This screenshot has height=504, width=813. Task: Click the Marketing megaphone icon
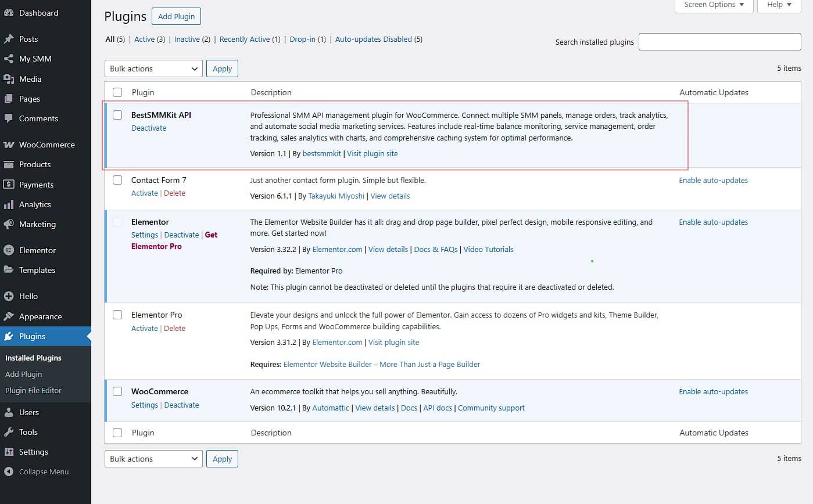(x=9, y=224)
